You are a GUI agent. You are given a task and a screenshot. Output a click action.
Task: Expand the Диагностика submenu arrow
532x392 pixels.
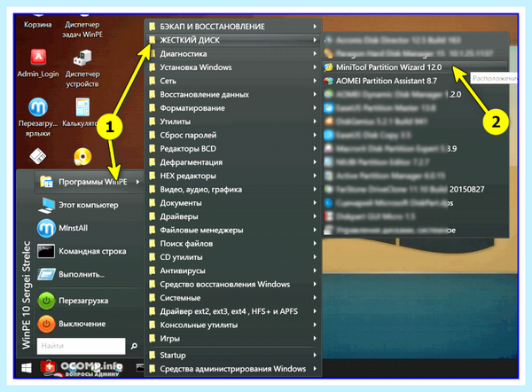(x=315, y=53)
